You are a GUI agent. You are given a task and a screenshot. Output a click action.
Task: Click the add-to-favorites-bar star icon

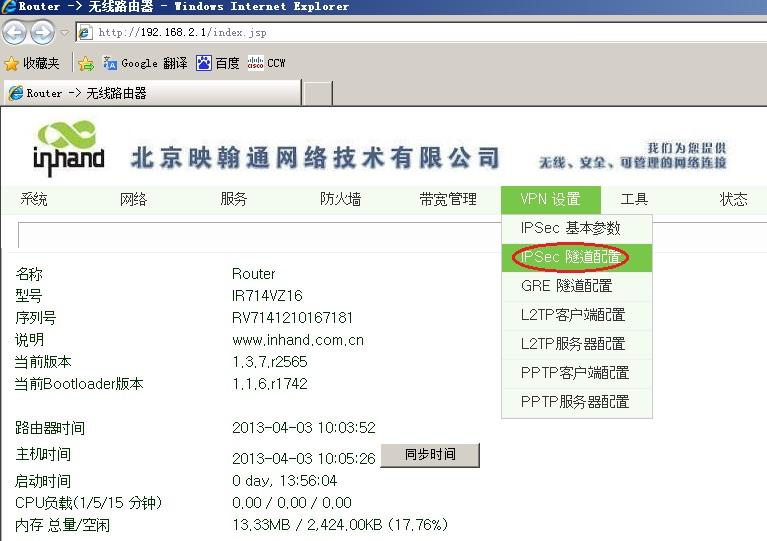point(87,63)
